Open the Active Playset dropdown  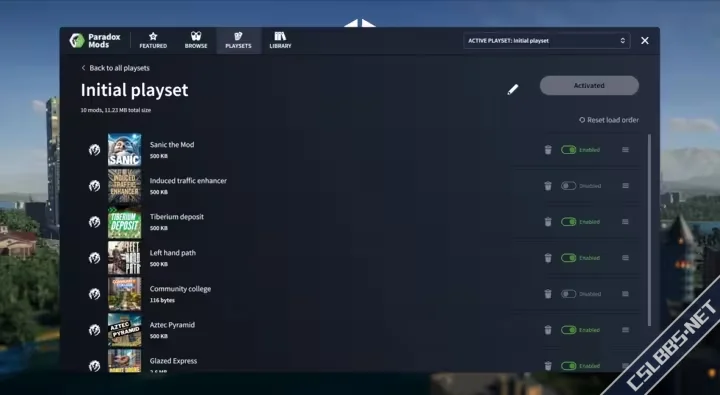[546, 41]
